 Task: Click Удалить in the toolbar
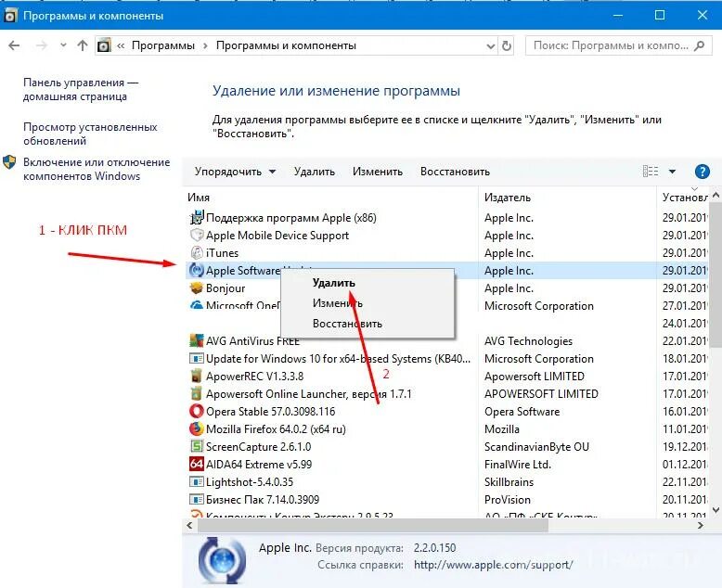click(315, 172)
